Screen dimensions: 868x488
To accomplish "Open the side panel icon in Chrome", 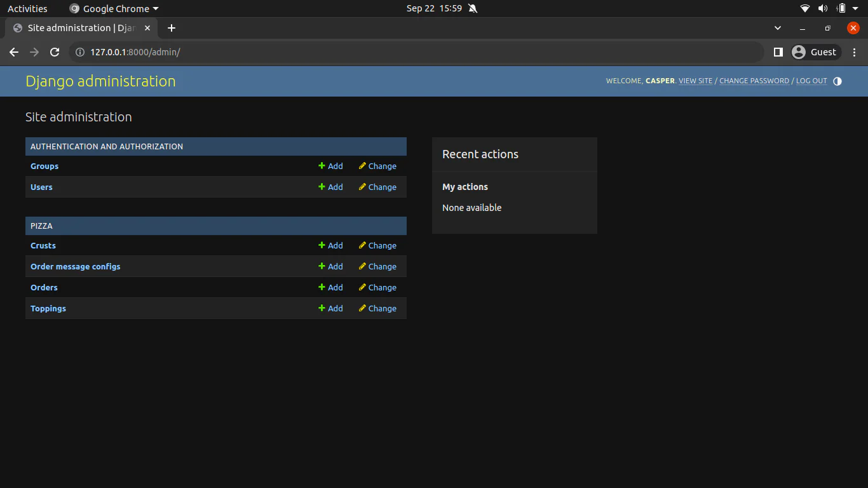I will tap(778, 52).
